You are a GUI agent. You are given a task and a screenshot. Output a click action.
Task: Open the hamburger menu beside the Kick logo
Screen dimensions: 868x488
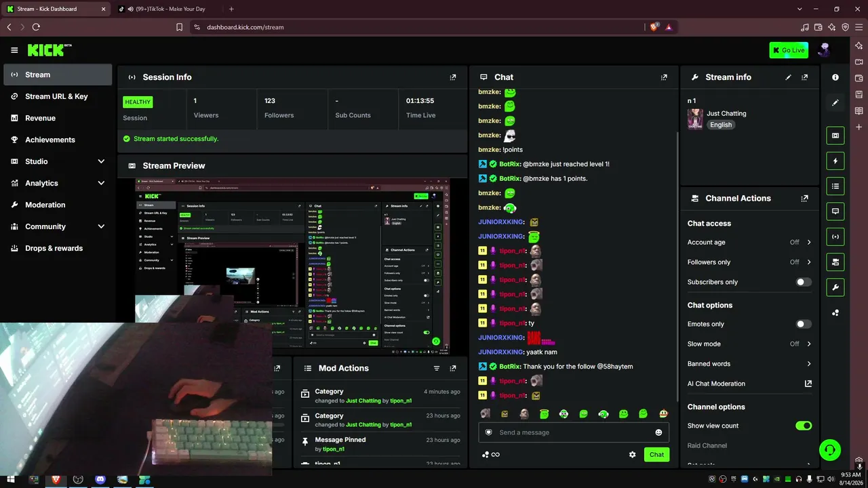14,50
